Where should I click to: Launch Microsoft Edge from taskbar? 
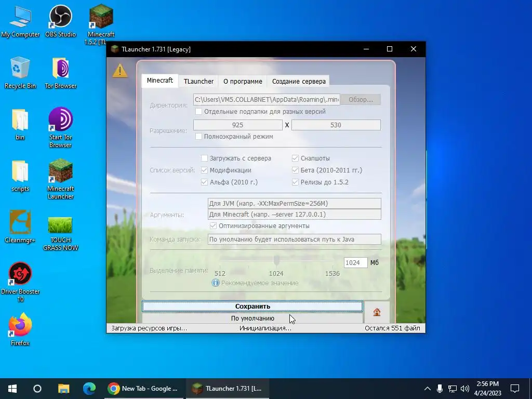pyautogui.click(x=89, y=389)
